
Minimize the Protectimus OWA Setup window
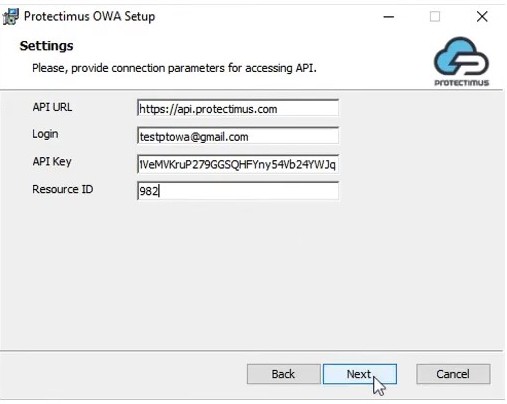(x=388, y=16)
